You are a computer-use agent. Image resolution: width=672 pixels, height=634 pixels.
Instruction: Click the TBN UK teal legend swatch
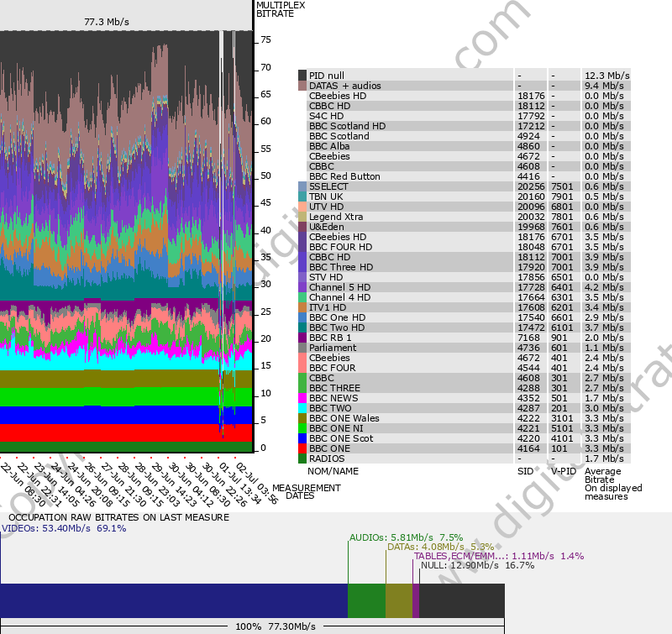pyautogui.click(x=302, y=196)
